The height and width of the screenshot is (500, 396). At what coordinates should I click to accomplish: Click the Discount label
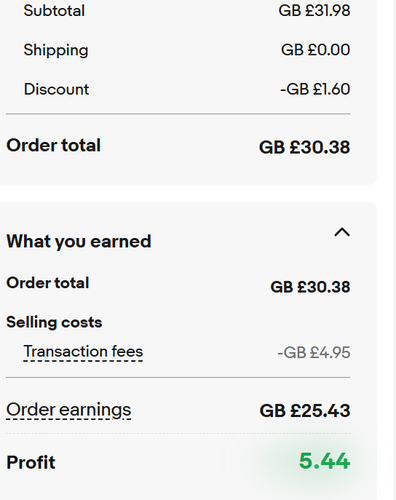(x=56, y=89)
